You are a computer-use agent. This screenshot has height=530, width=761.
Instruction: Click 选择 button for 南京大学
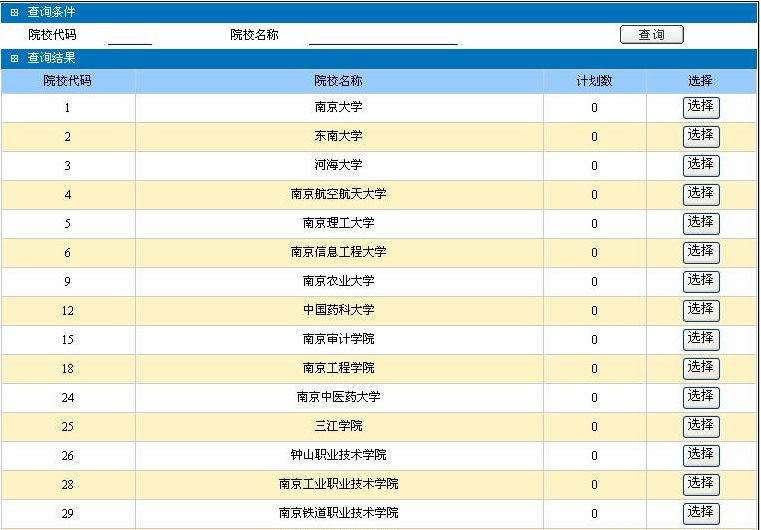(x=701, y=108)
